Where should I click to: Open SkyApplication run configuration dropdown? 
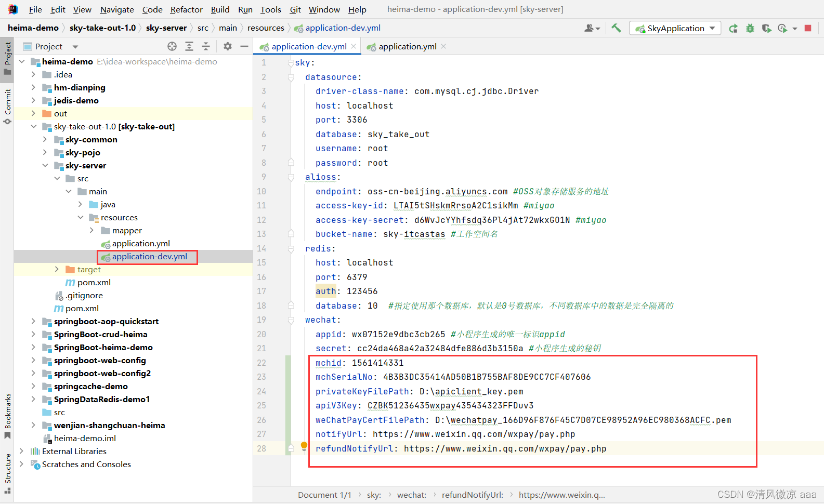(675, 28)
